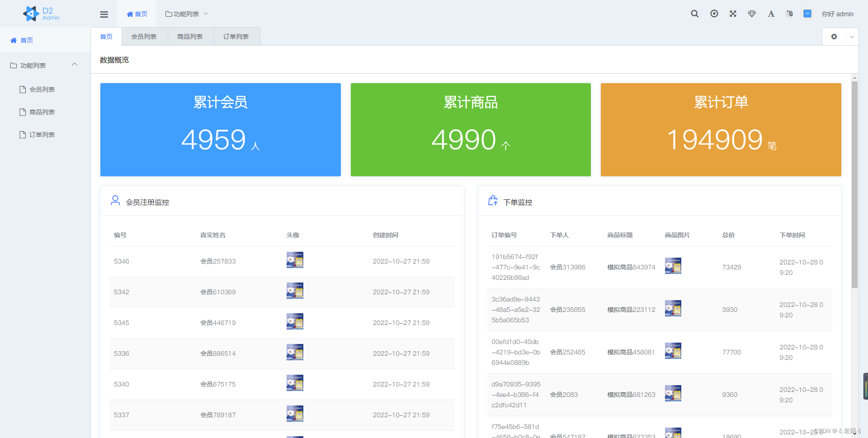Click the 总价 column header

(x=728, y=235)
